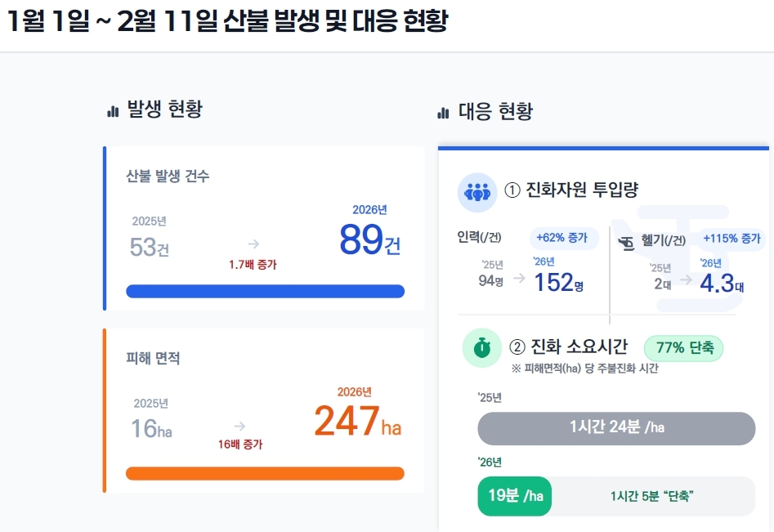The image size is (774, 532).
Task: Select the ① 진화자원 투입량 heading
Action: click(x=572, y=190)
